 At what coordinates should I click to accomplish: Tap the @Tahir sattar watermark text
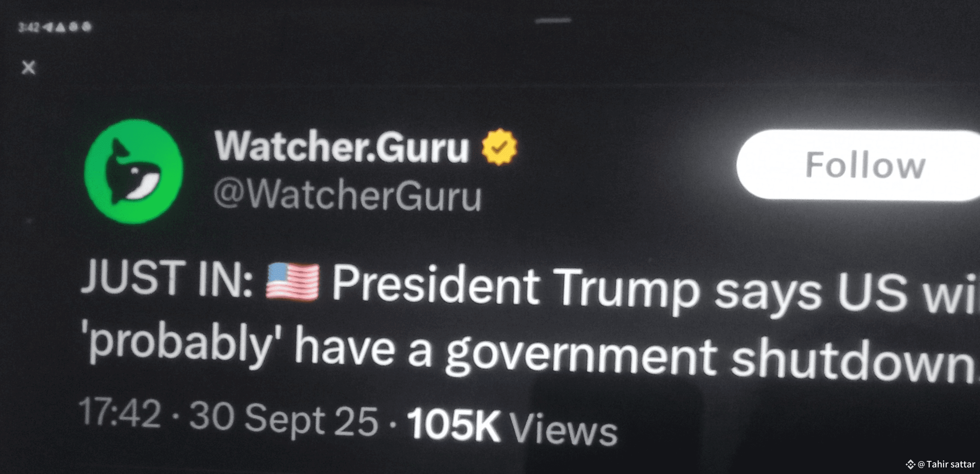[946, 464]
